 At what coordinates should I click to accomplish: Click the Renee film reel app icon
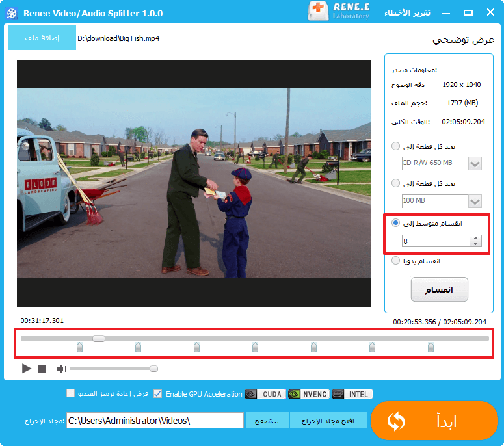point(12,13)
